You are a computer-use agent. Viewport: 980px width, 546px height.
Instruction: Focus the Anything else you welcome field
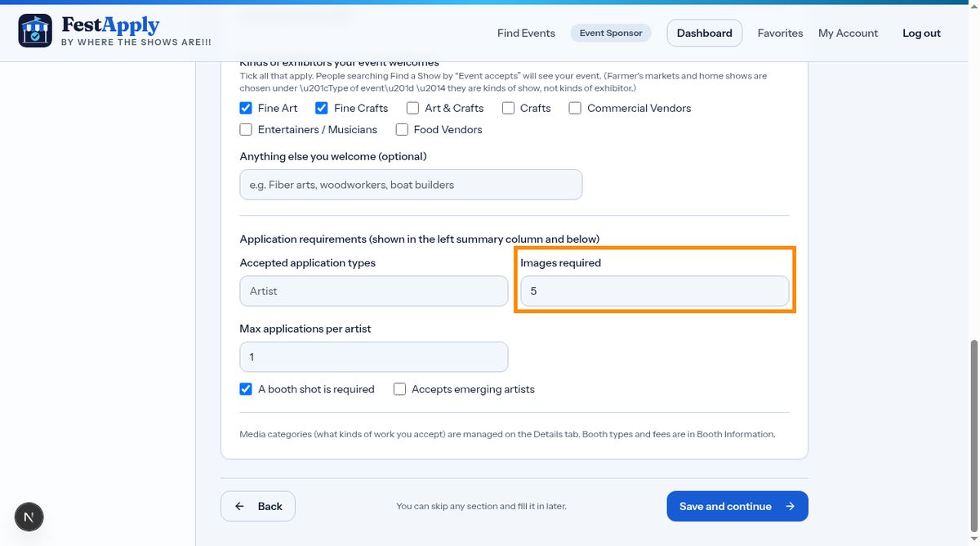(x=411, y=185)
